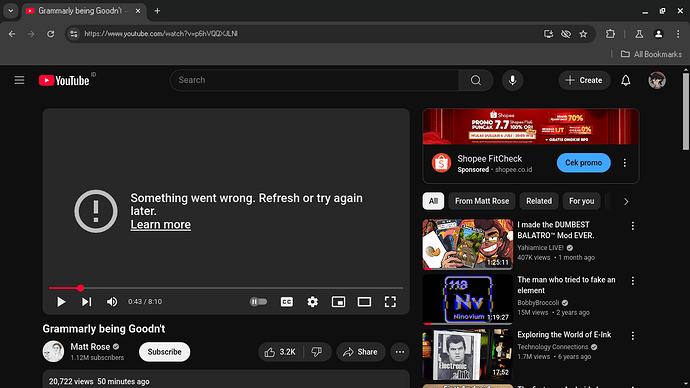The height and width of the screenshot is (388, 690).
Task: Open BobbyBroccoli channel name
Action: pyautogui.click(x=538, y=303)
